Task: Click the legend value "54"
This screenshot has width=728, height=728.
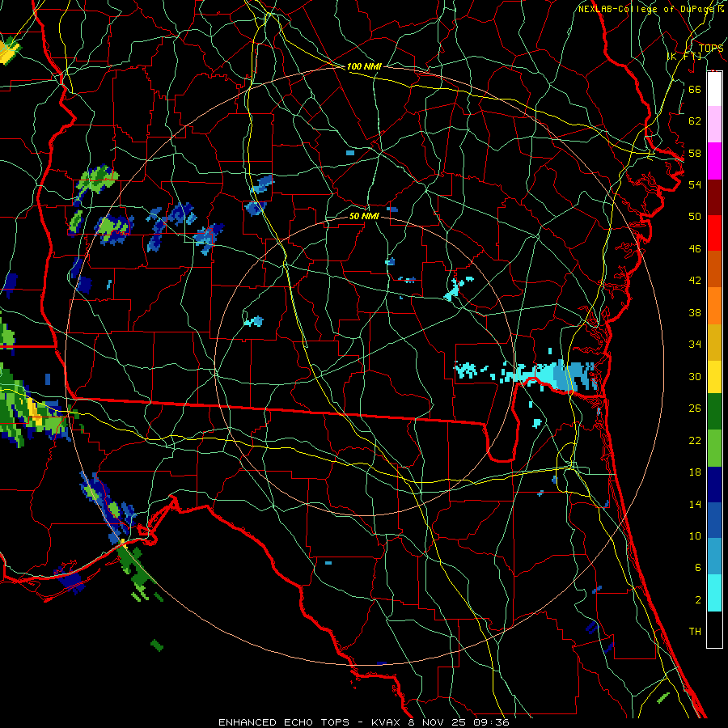Action: click(695, 184)
